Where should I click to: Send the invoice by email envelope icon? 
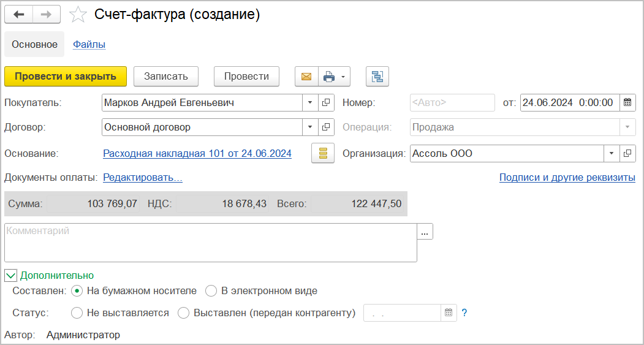306,77
